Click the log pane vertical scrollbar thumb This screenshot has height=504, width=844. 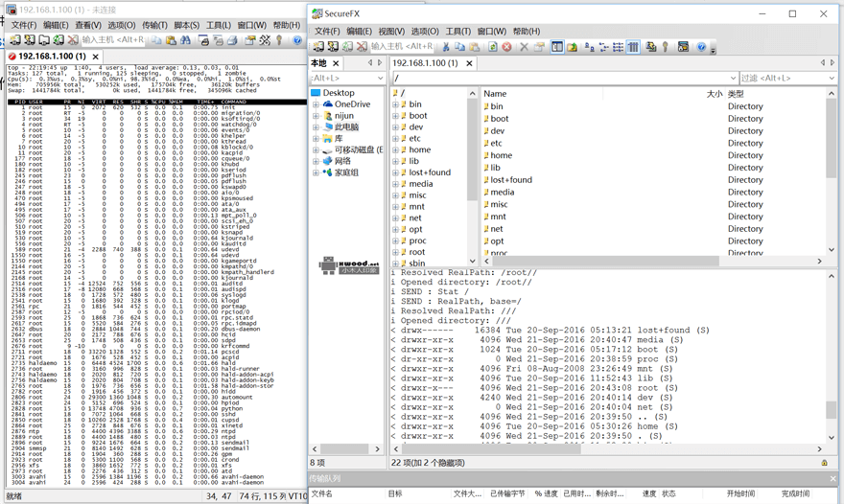tap(832, 410)
